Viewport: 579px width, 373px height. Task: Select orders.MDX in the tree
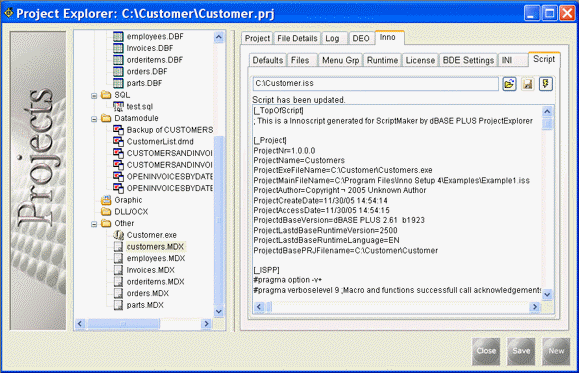148,293
